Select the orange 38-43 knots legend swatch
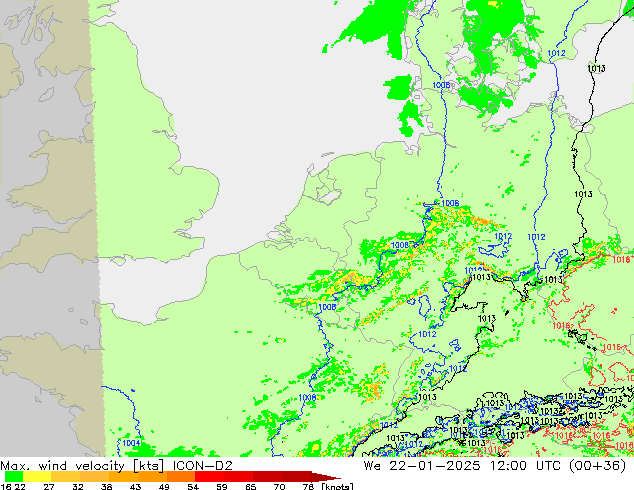634x490 pixels. coord(123,477)
